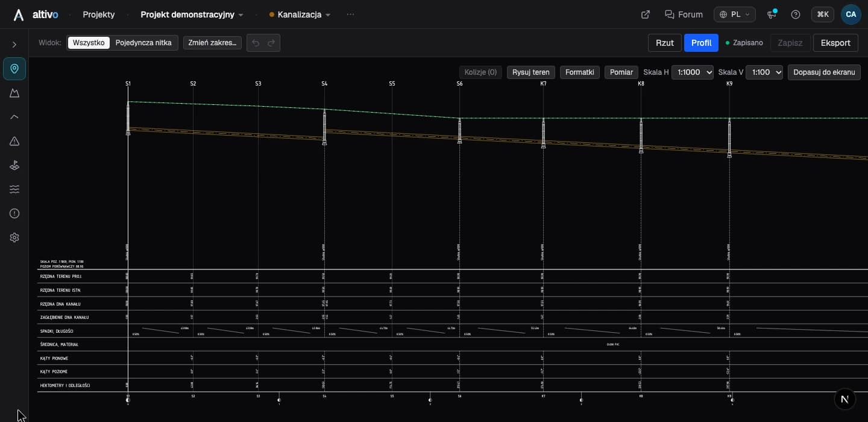Open the water waves sidebar icon
The image size is (868, 422).
point(14,189)
